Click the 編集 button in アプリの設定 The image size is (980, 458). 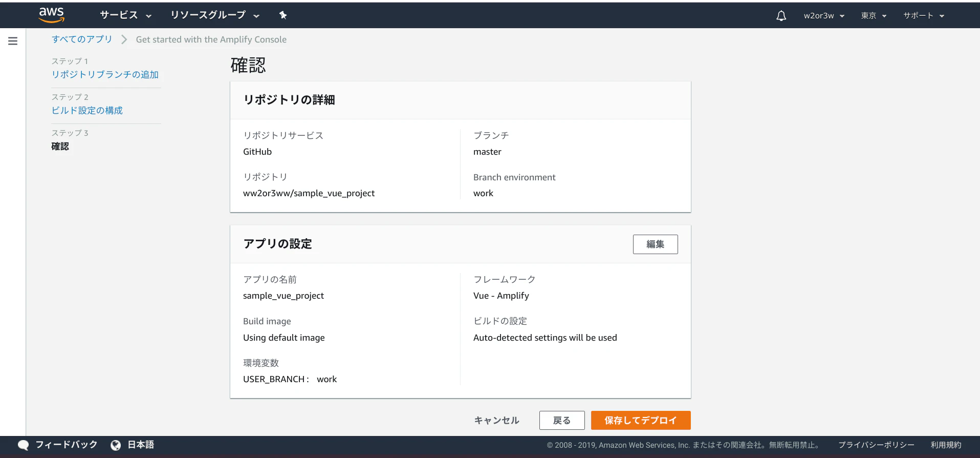tap(655, 244)
